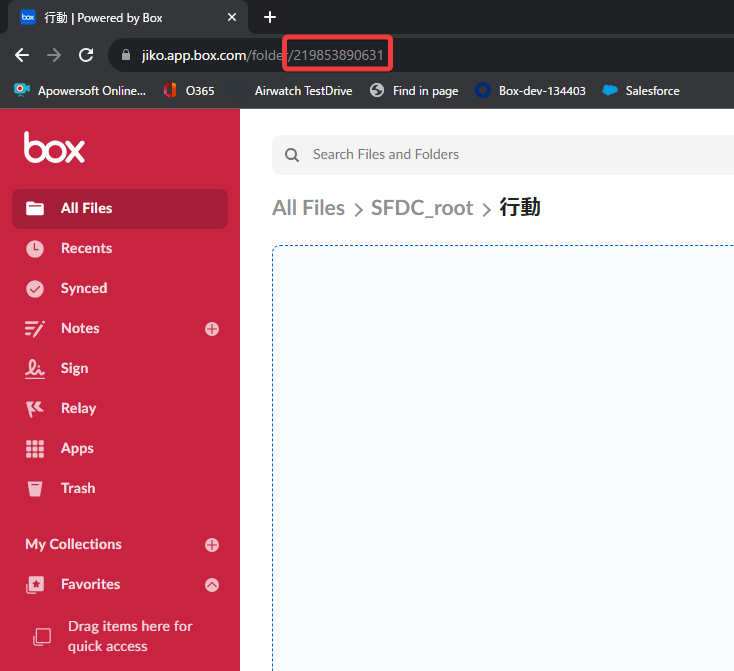The image size is (734, 671).
Task: Open the Recents clock icon
Action: 35,248
